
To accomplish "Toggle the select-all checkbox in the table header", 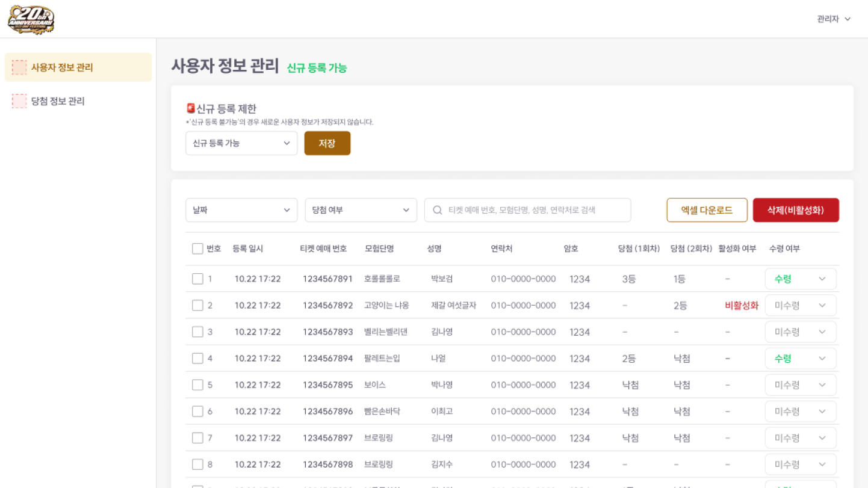I will [x=197, y=249].
